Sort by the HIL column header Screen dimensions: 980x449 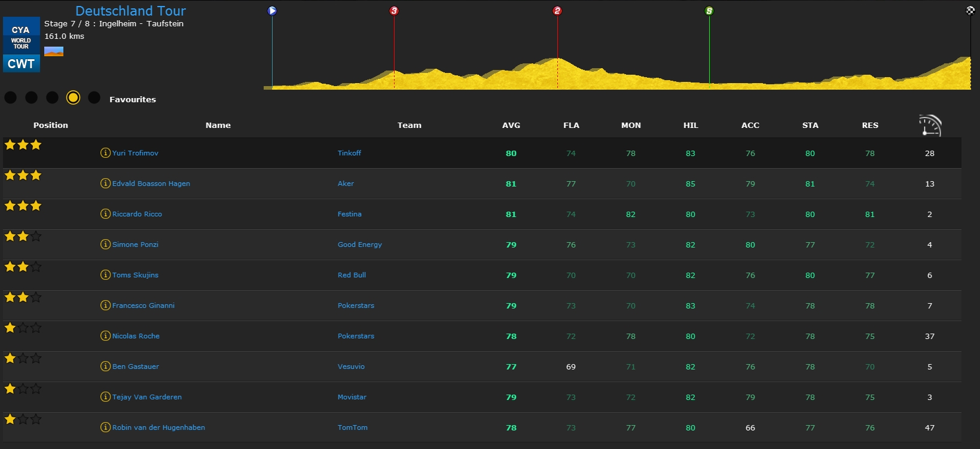pos(691,125)
